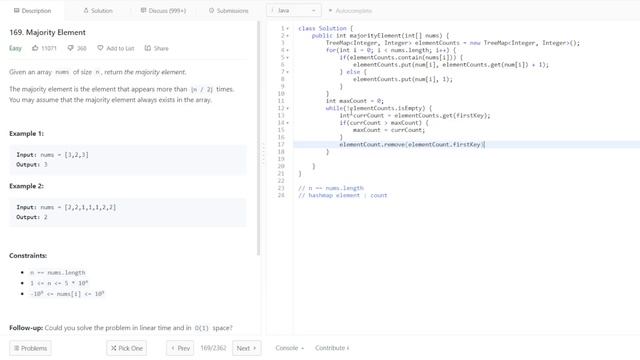Click the Problems list icon
This screenshot has height=360, width=640.
coord(16,348)
